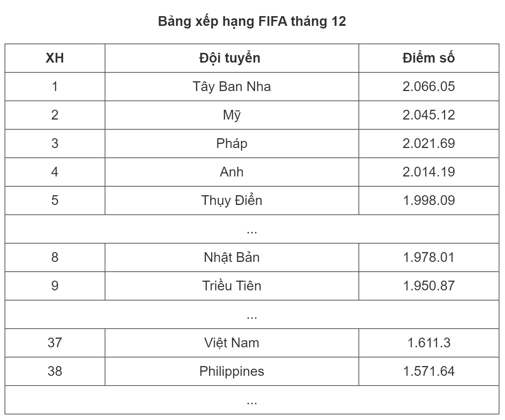Screen dimensions: 505x420
Task: Click the table title 'Bảng xếp hạng FIFA tháng 12'
Action: [252, 21]
